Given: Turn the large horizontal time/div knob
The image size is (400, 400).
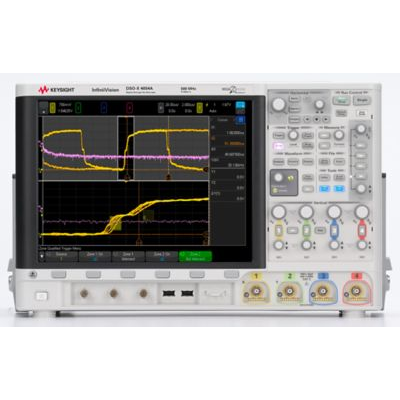Looking at the screenshot, I should (279, 104).
